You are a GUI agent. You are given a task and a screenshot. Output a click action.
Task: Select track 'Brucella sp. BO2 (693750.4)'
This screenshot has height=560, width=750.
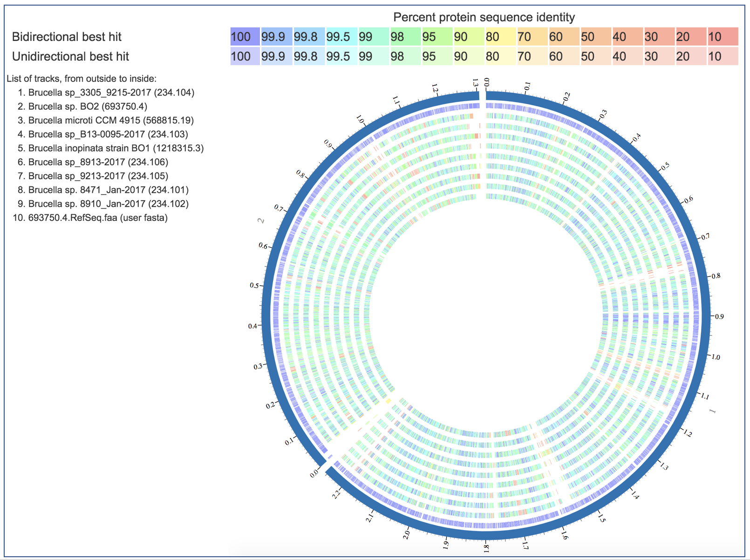pyautogui.click(x=88, y=106)
